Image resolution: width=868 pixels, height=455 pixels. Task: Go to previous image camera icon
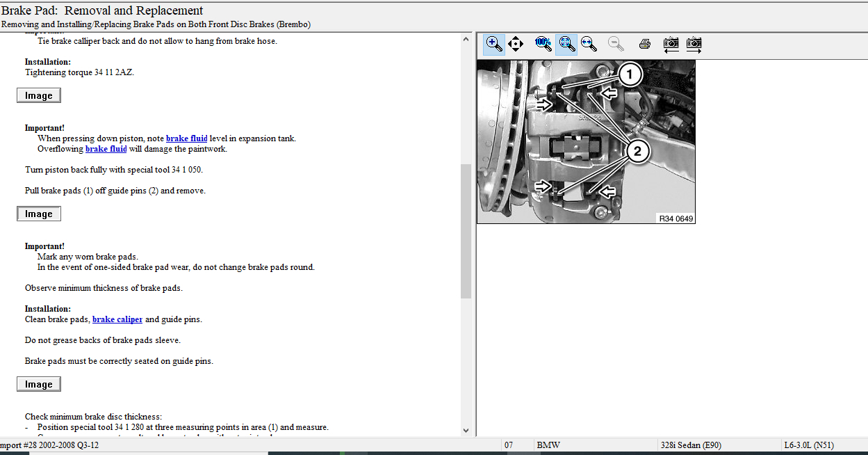(x=671, y=44)
